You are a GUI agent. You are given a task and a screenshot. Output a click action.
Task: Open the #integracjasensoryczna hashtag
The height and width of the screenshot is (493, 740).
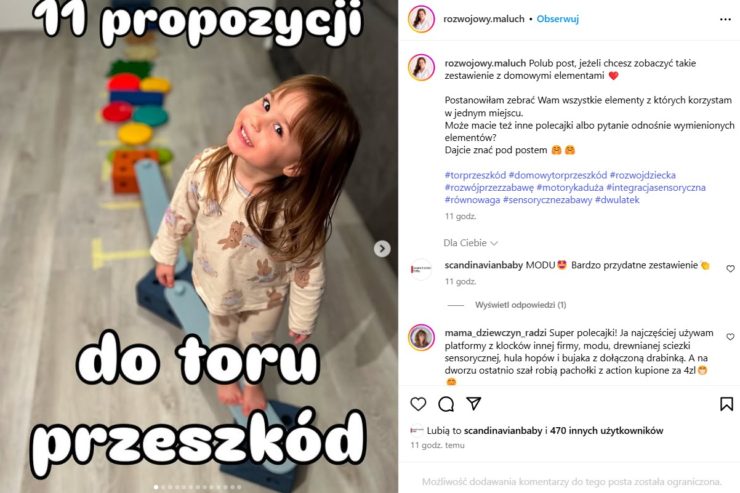(x=656, y=187)
